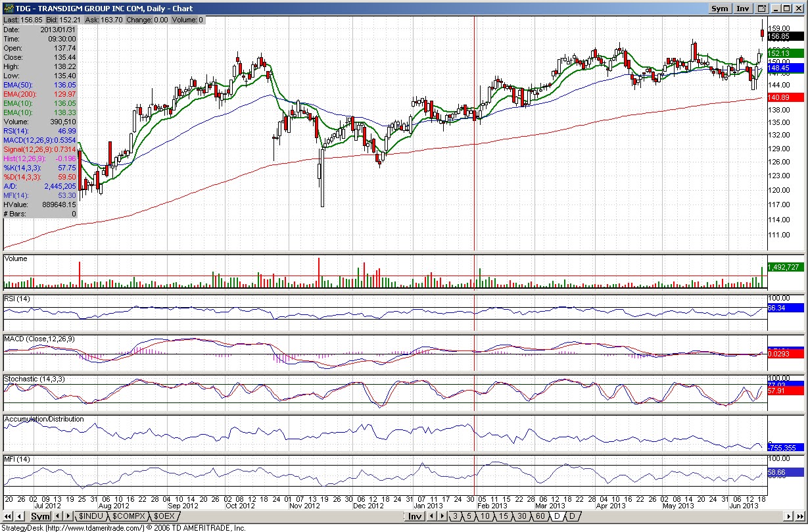Click the Date: 2013/01/31 row in the data panel
This screenshot has width=808, height=532.
pyautogui.click(x=40, y=30)
